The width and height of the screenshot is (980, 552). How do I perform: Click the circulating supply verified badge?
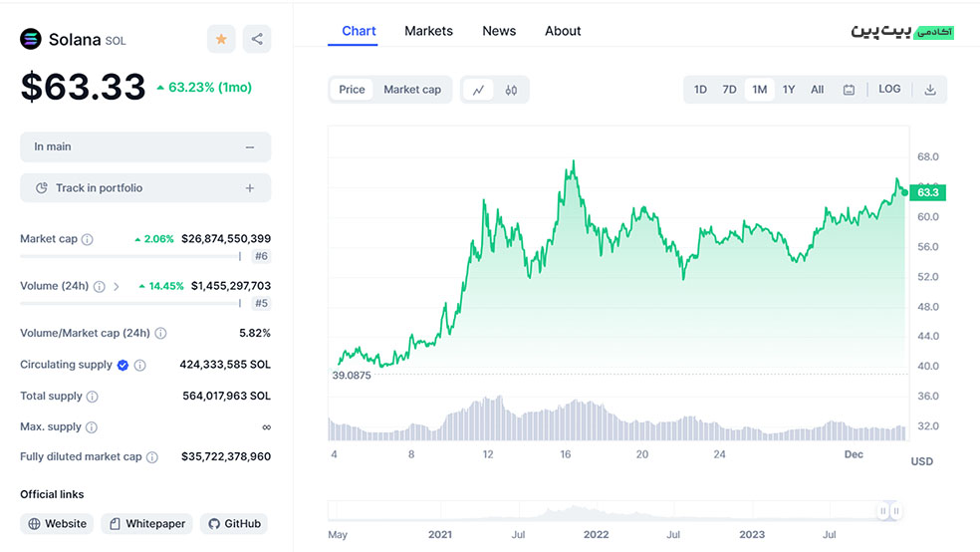(123, 365)
